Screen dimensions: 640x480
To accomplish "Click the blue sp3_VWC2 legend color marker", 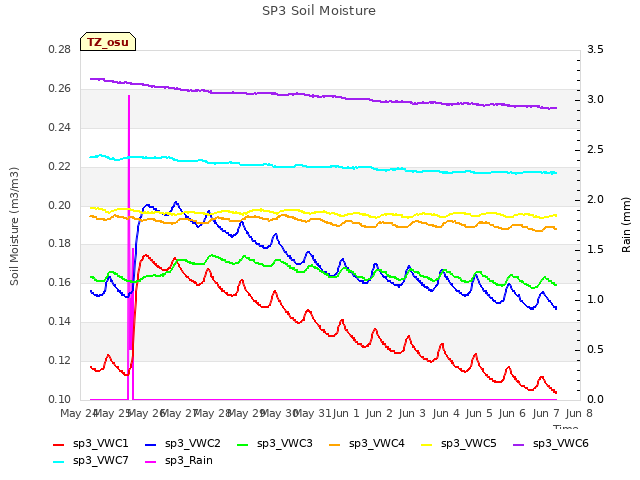I will [x=151, y=444].
